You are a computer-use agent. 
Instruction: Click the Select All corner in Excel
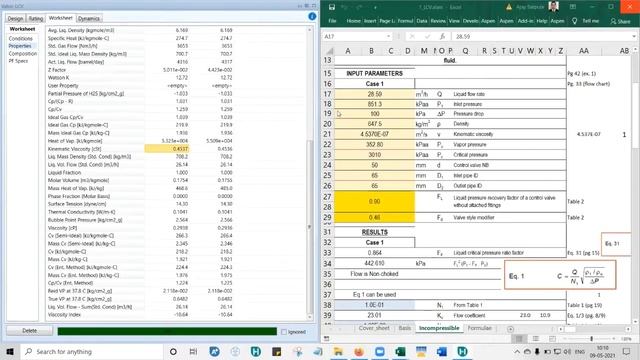point(329,51)
